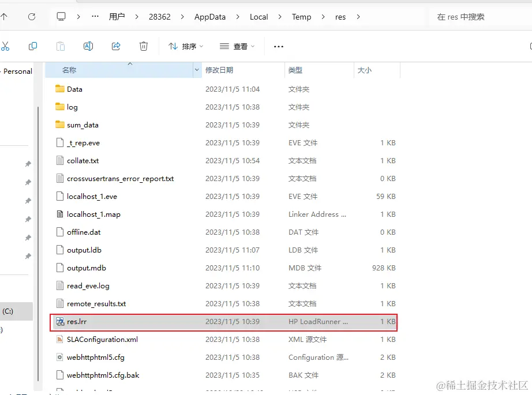Expand the chevron after AppData in breadcrumb
532x395 pixels.
coord(238,17)
